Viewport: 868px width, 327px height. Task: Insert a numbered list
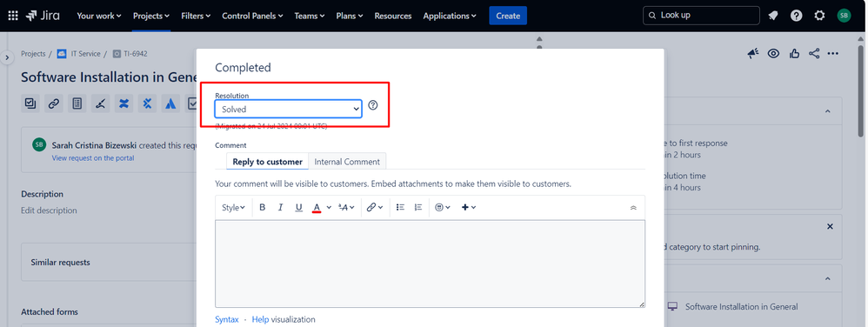(x=418, y=208)
